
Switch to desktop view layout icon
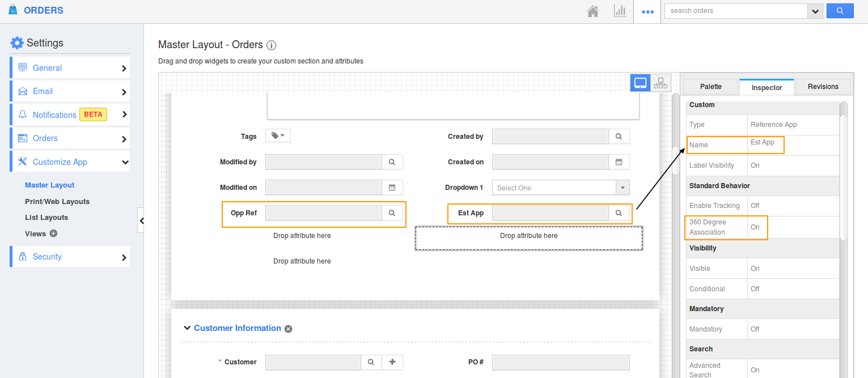point(641,83)
